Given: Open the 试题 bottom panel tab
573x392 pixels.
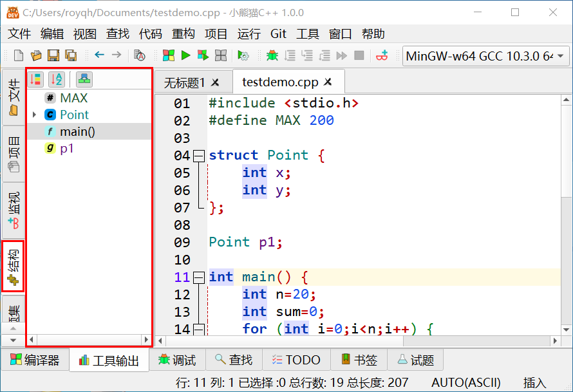Looking at the screenshot, I should click(x=416, y=360).
